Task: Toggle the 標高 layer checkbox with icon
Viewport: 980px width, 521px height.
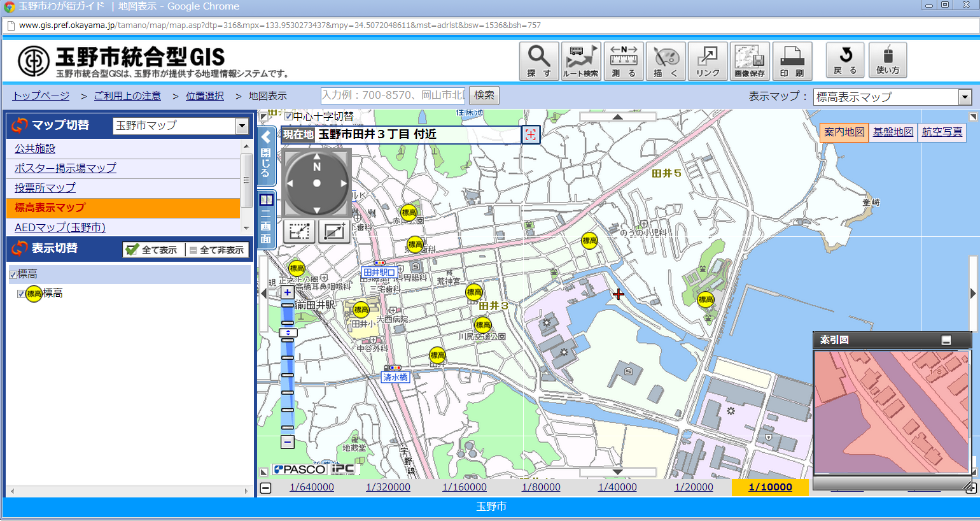Action: coord(21,294)
